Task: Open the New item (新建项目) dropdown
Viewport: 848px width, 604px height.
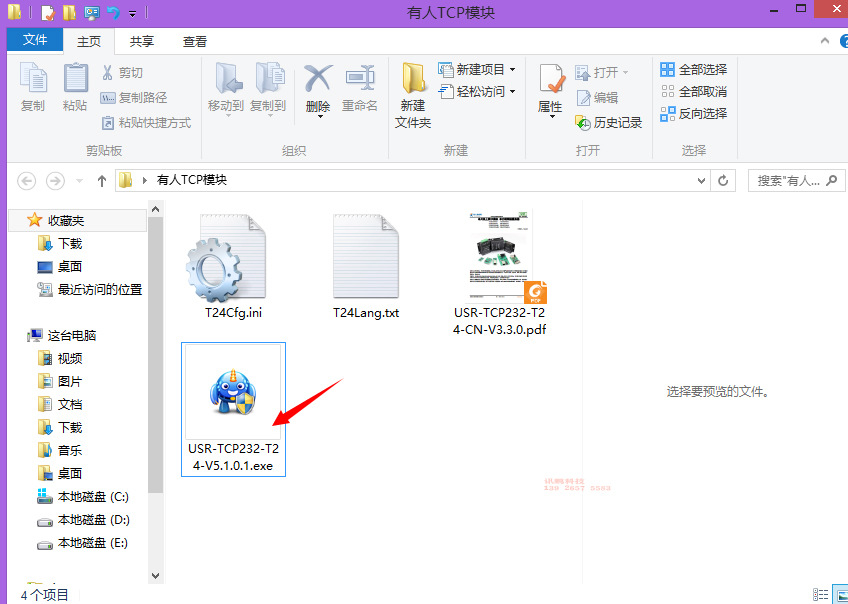Action: [x=476, y=69]
